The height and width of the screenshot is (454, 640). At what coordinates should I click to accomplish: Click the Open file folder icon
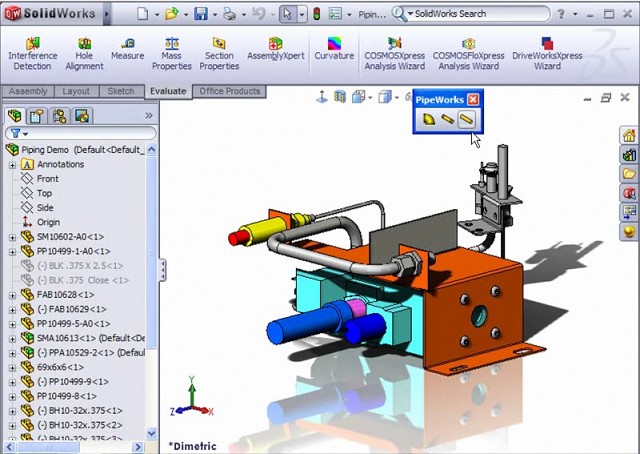pyautogui.click(x=171, y=14)
